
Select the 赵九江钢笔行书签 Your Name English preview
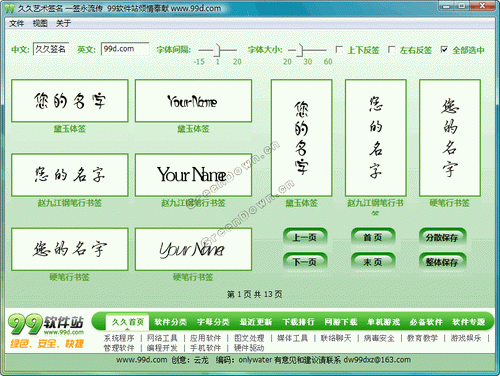tap(193, 175)
